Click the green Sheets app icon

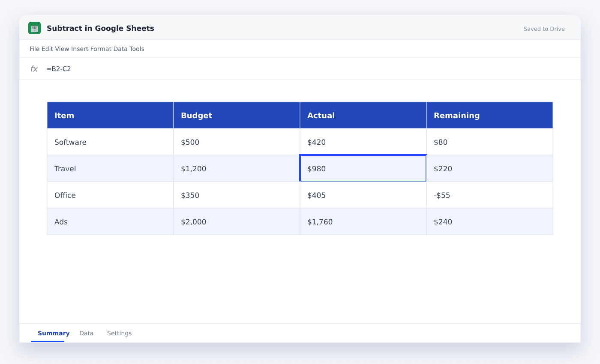pyautogui.click(x=34, y=28)
